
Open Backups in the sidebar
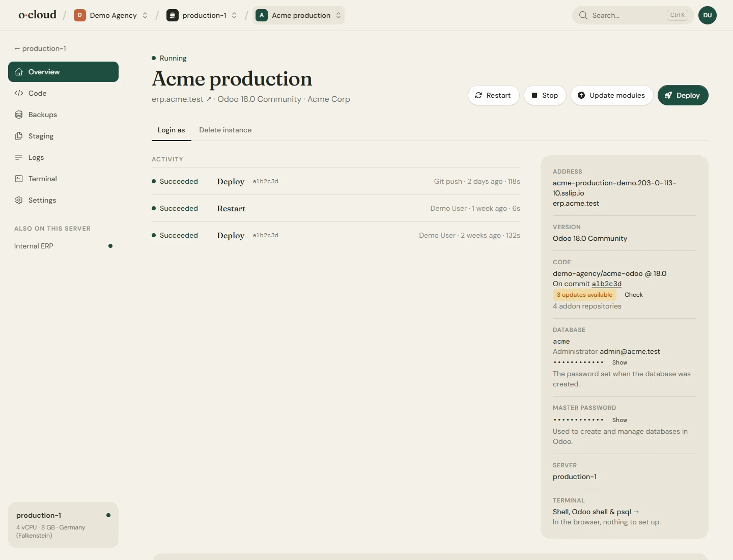coord(63,115)
